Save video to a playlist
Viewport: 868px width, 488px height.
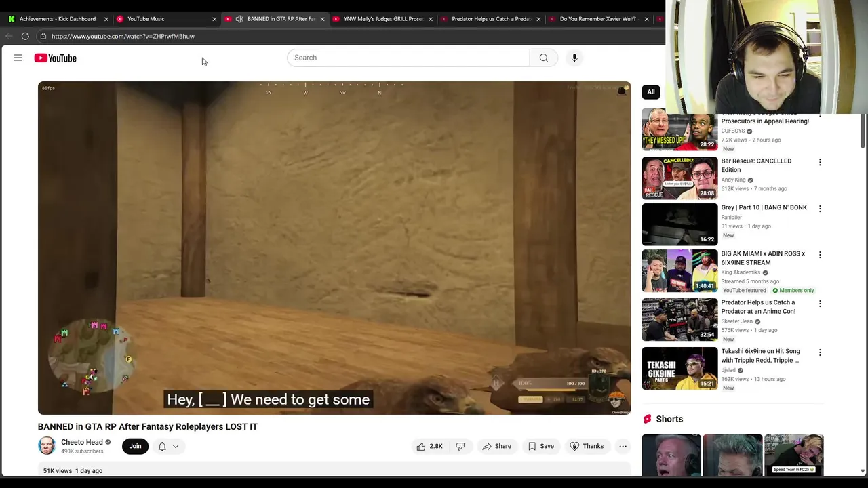pyautogui.click(x=540, y=446)
